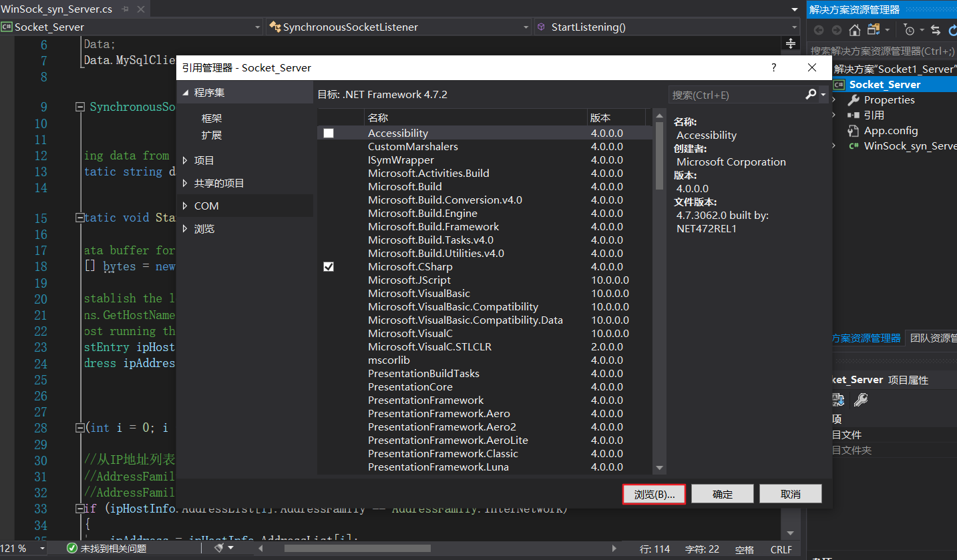Click the Solution Explorer search box
957x560 pixels.
point(882,51)
